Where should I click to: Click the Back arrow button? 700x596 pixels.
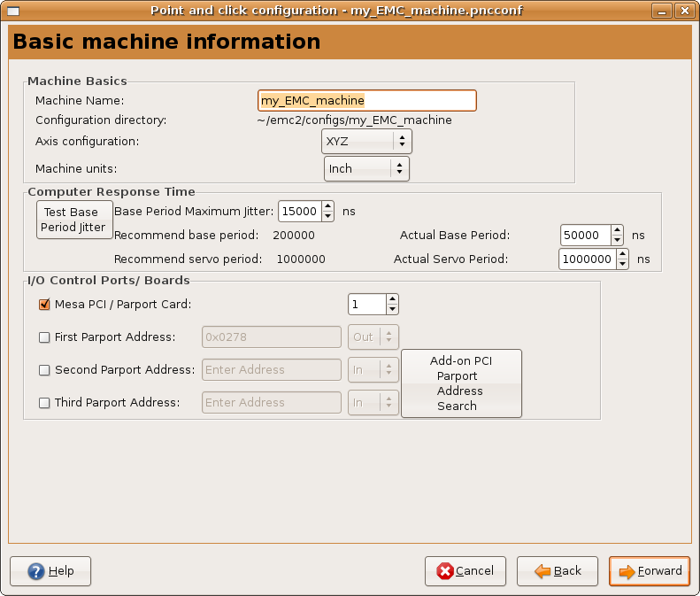[x=557, y=571]
